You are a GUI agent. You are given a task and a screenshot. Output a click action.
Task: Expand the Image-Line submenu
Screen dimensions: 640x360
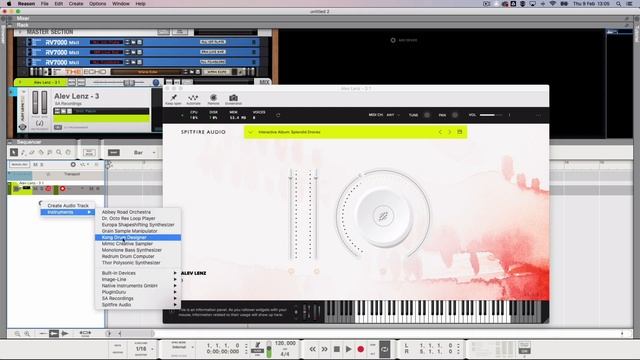[x=138, y=279]
